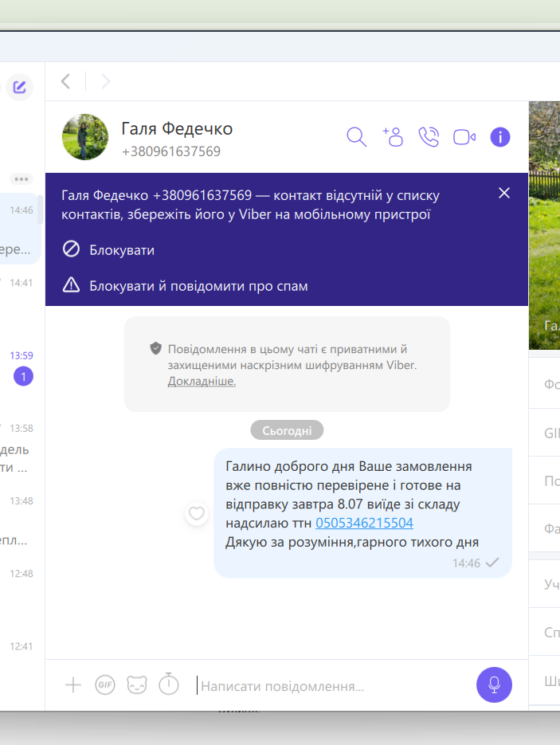Viewport: 560px width, 745px height.
Task: Select the chat with time 14:41
Action: [x=21, y=300]
